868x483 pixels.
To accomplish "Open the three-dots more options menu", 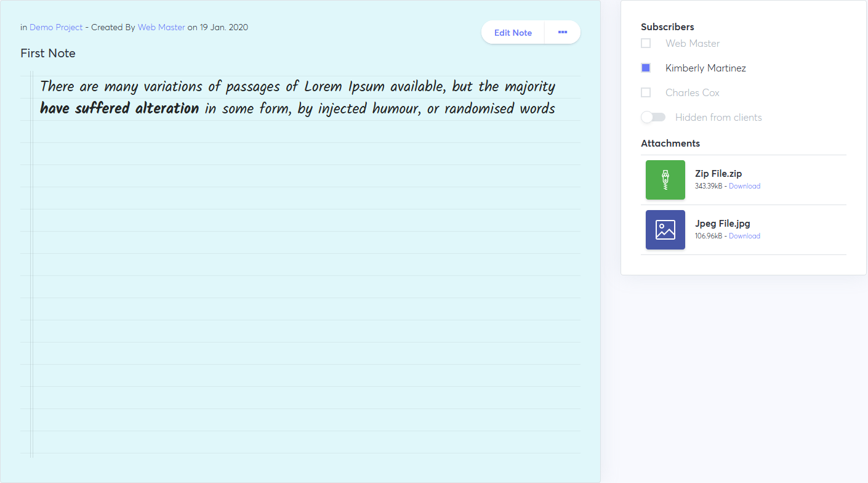I will pos(563,32).
